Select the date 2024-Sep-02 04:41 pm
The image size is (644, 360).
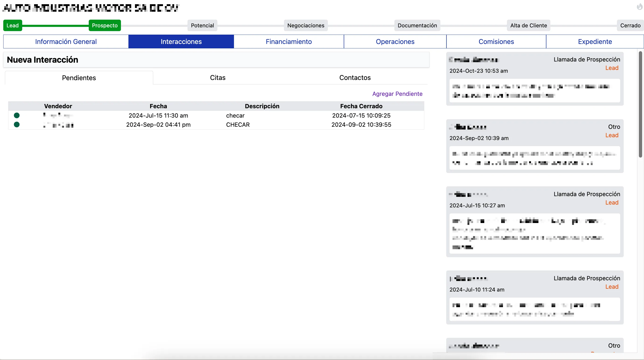[158, 125]
